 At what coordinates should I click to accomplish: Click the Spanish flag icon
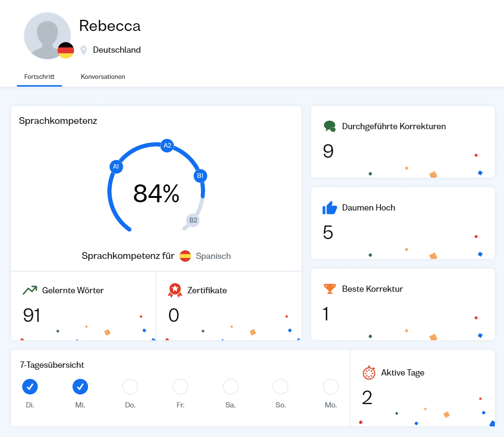(185, 256)
